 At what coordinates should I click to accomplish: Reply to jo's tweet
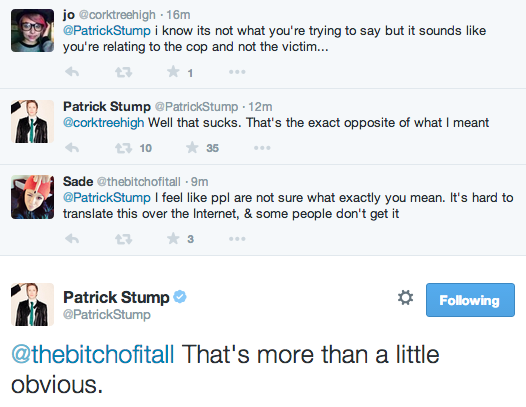pos(72,72)
